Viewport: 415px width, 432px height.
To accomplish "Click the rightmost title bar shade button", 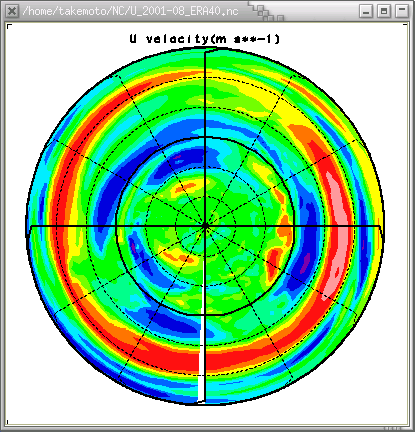I will [x=402, y=11].
